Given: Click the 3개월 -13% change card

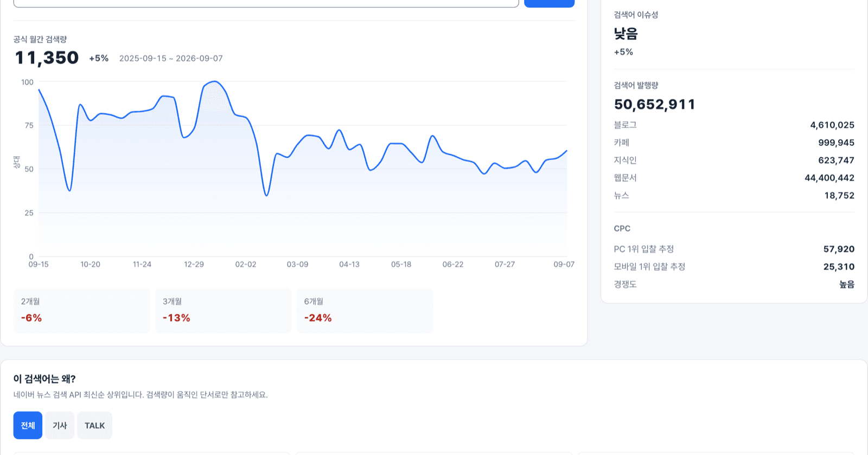Looking at the screenshot, I should 224,310.
